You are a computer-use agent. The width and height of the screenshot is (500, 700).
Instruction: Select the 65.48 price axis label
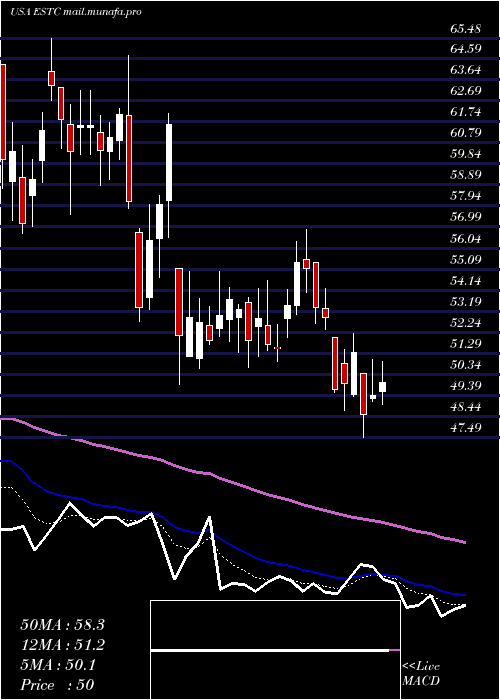(x=466, y=29)
